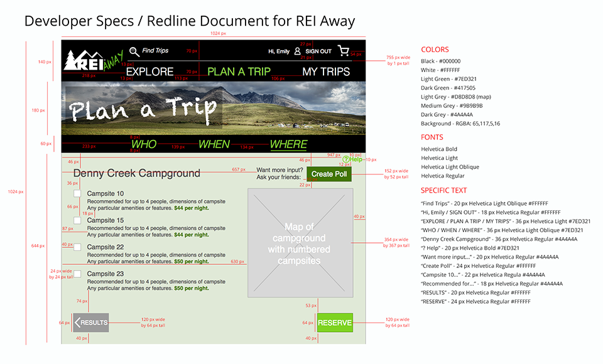Check the Campsite 23 checkbox
The height and width of the screenshot is (364, 603).
point(77,274)
